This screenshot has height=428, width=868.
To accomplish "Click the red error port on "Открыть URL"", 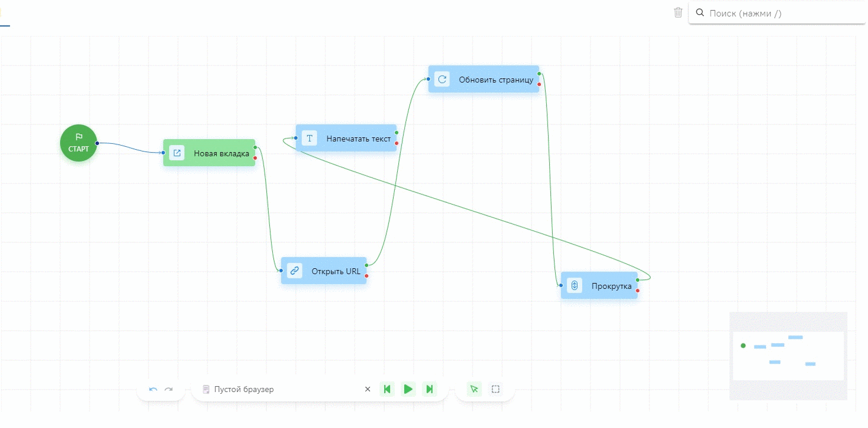I will [367, 276].
